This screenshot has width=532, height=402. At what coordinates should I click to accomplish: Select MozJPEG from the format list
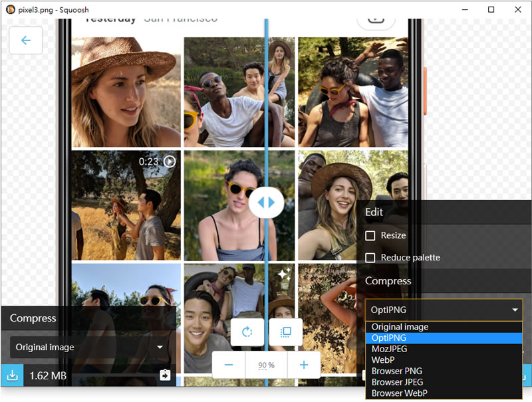(389, 349)
